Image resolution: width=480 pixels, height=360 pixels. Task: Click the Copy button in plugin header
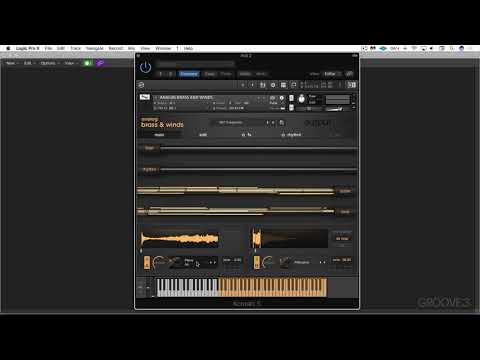tap(209, 74)
